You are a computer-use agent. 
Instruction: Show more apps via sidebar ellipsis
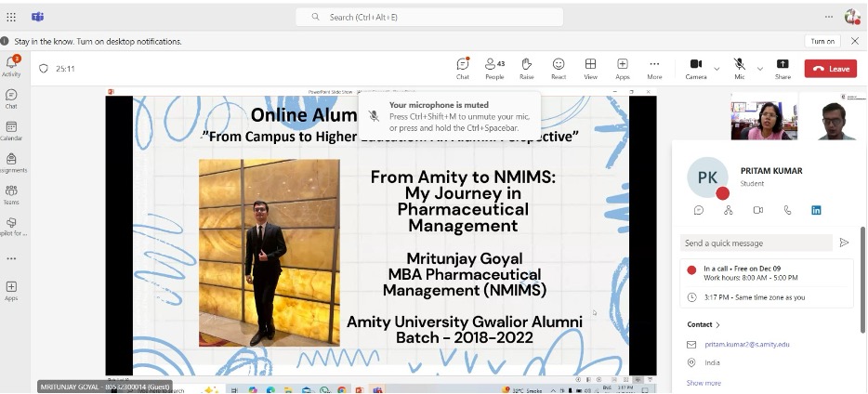pos(11,258)
